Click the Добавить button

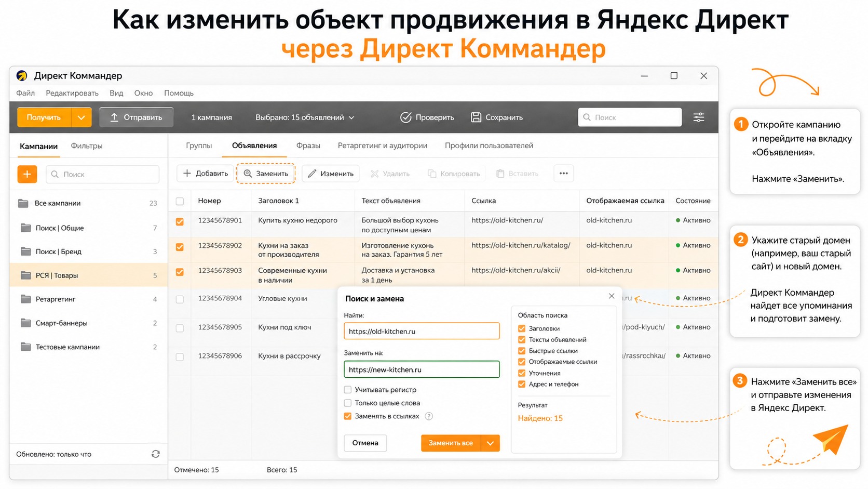(206, 174)
